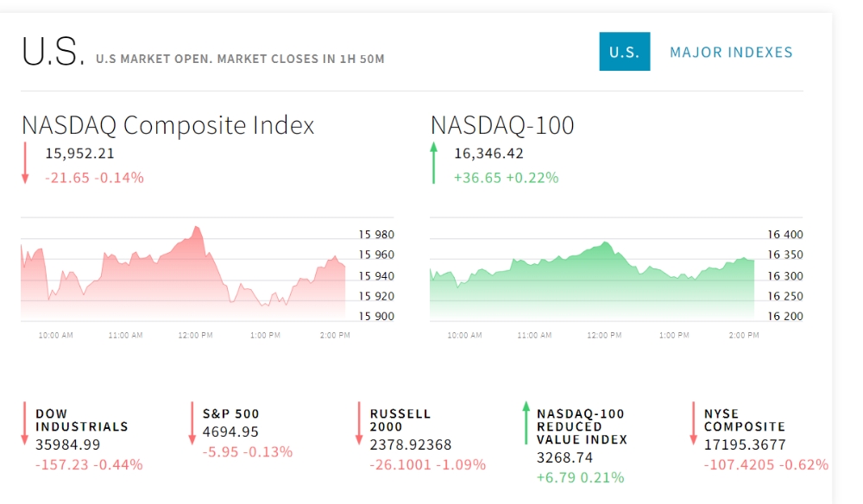Select the NYSE Composite value 17195.3677
Image resolution: width=863 pixels, height=504 pixels.
[745, 444]
